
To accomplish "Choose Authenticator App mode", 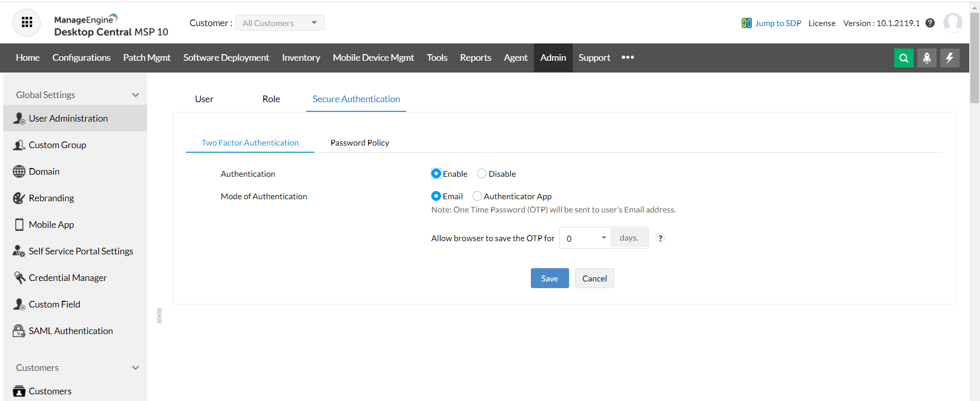I will click(477, 196).
